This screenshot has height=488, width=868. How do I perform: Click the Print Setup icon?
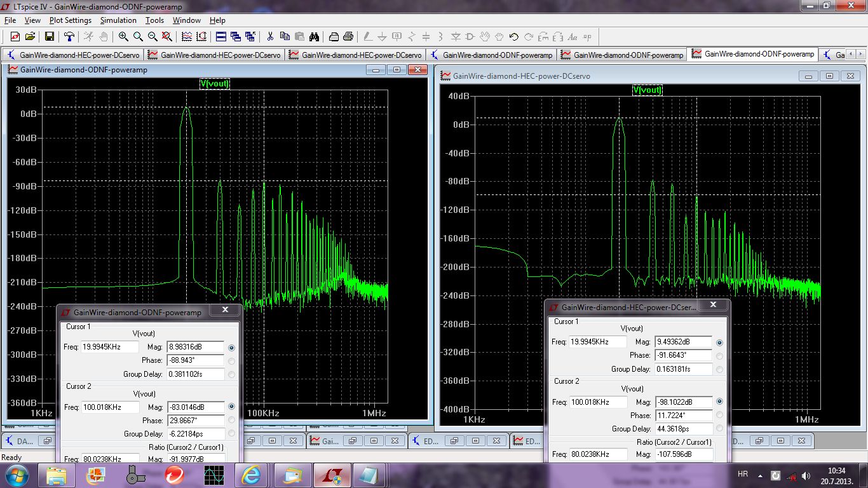pyautogui.click(x=334, y=37)
